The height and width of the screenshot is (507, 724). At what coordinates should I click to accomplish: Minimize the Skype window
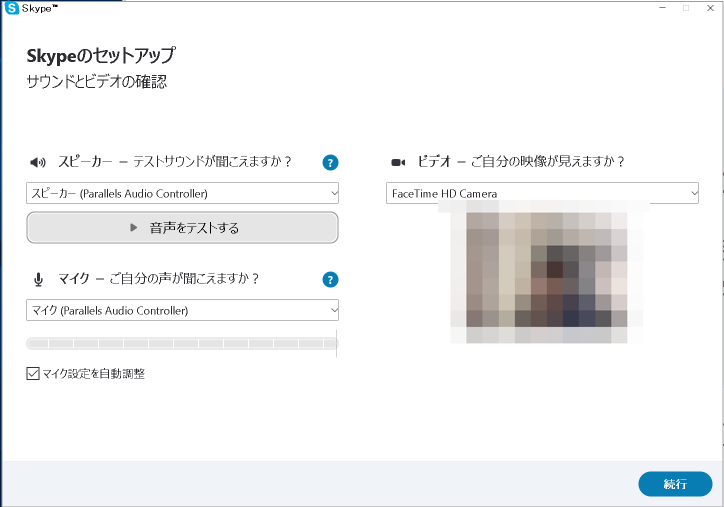click(x=663, y=8)
